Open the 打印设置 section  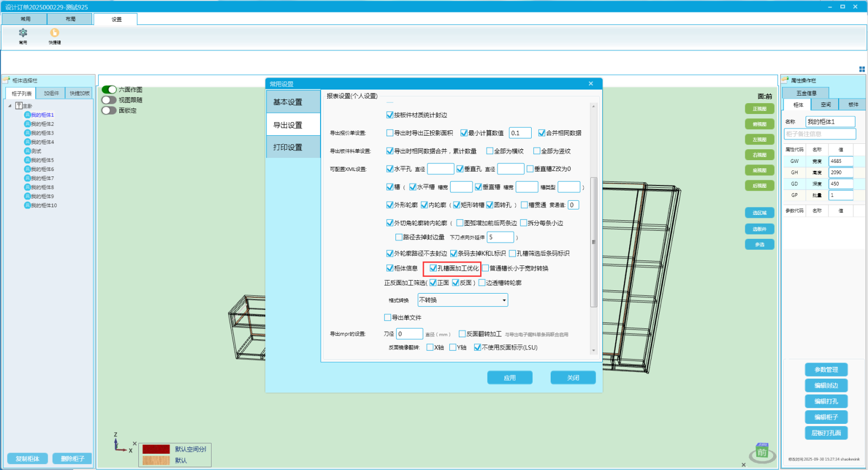(293, 147)
